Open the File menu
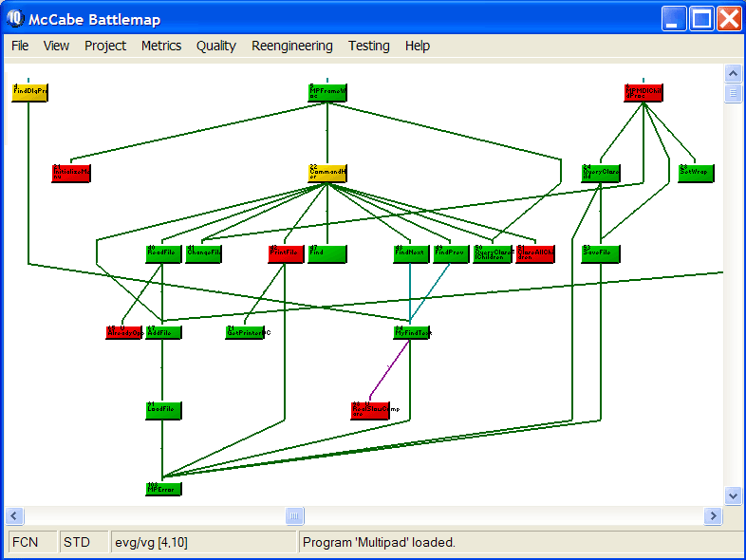Screen dimensions: 746x560 (20, 46)
